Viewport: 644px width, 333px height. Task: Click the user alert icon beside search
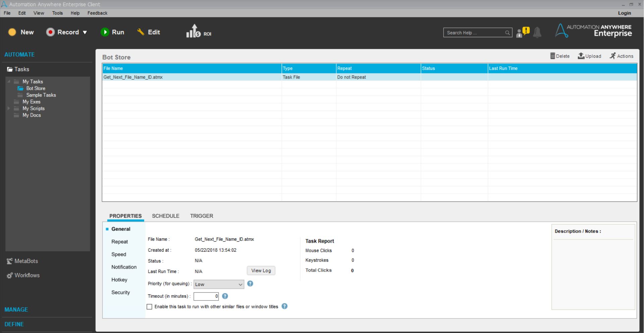pyautogui.click(x=522, y=32)
